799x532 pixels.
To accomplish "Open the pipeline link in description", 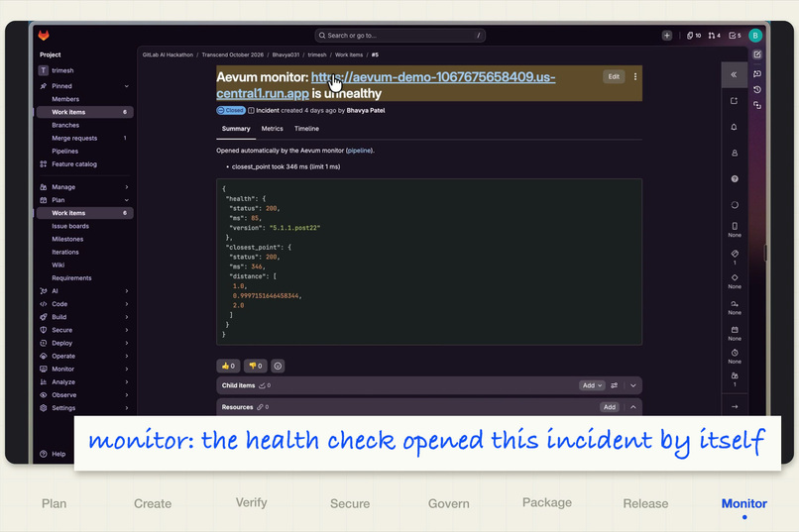I will (359, 151).
